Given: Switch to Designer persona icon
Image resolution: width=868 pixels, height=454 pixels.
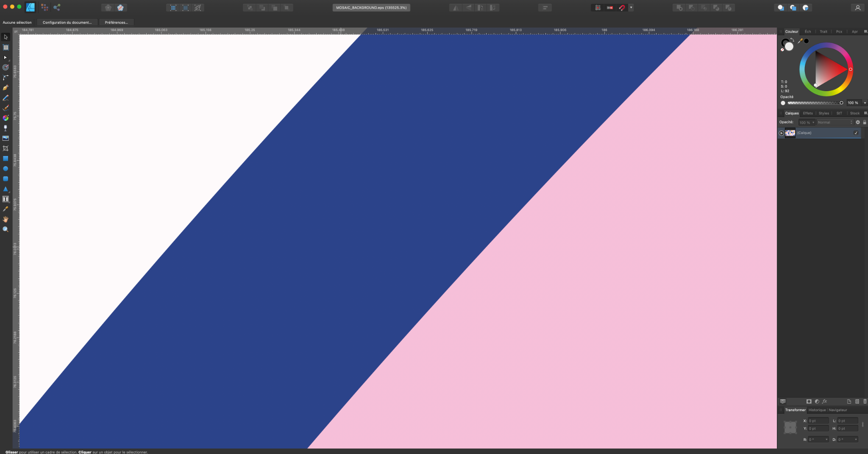Looking at the screenshot, I should coord(31,7).
